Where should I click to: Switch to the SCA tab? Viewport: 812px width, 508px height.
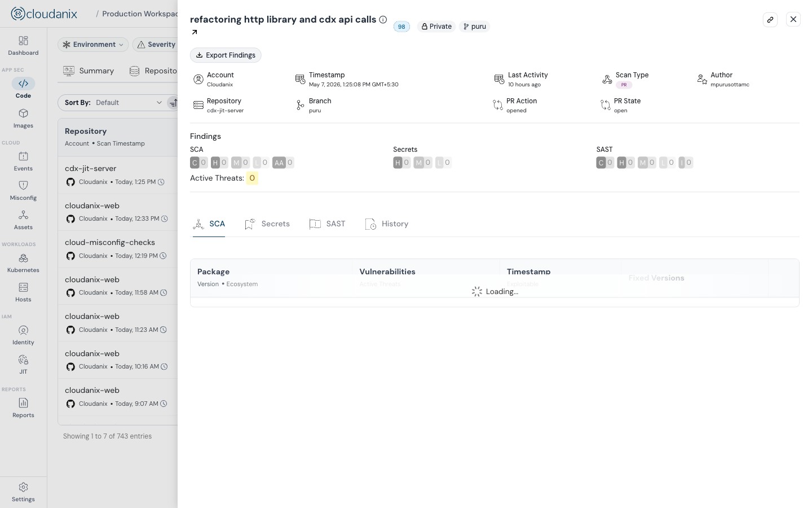tap(209, 224)
